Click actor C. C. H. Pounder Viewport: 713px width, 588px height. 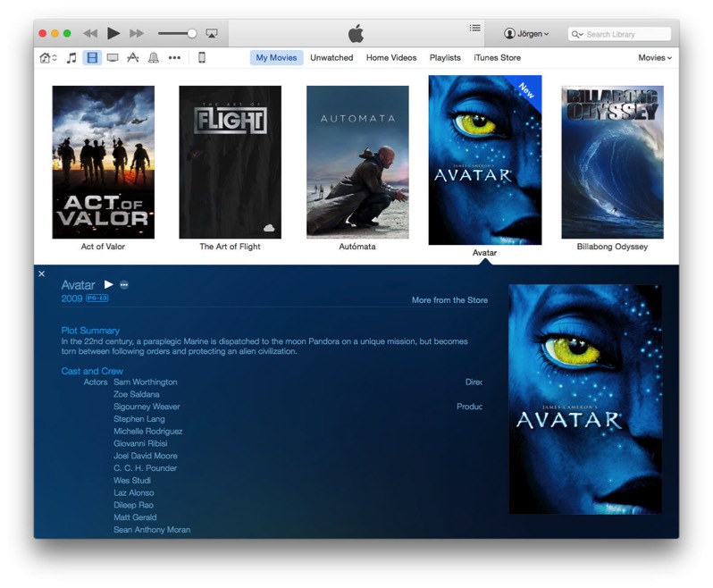pyautogui.click(x=145, y=468)
